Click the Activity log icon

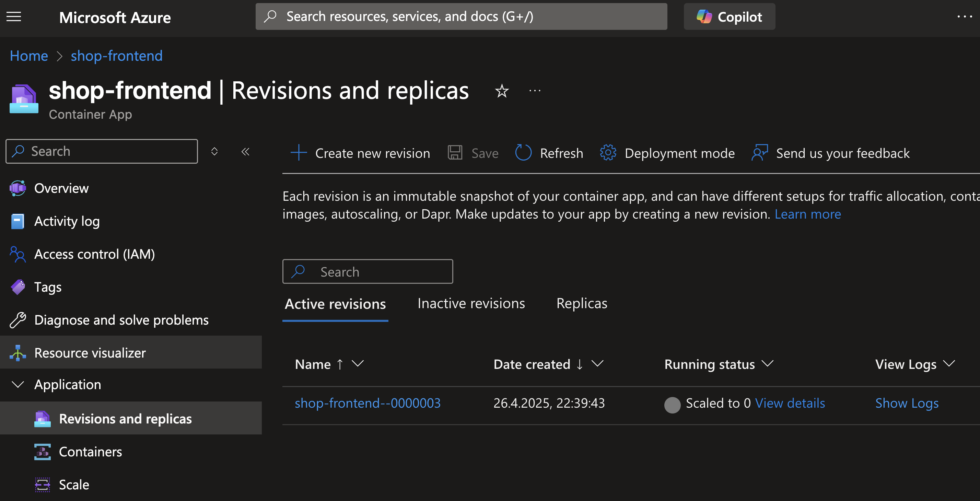(x=17, y=221)
